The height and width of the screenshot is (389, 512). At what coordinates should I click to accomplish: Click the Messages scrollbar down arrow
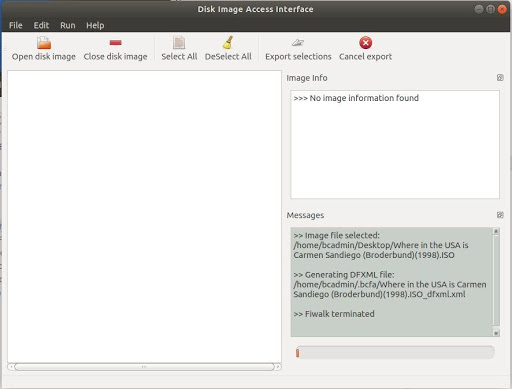(496, 333)
